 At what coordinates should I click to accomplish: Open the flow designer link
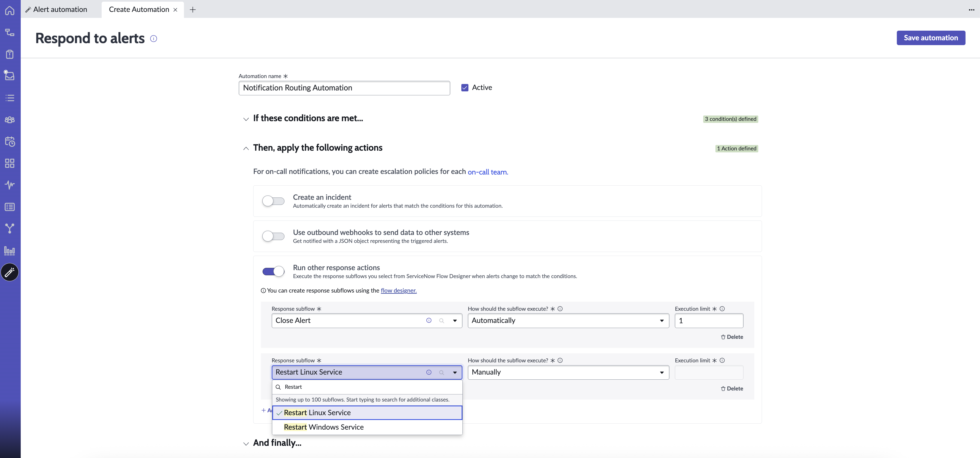pos(398,290)
